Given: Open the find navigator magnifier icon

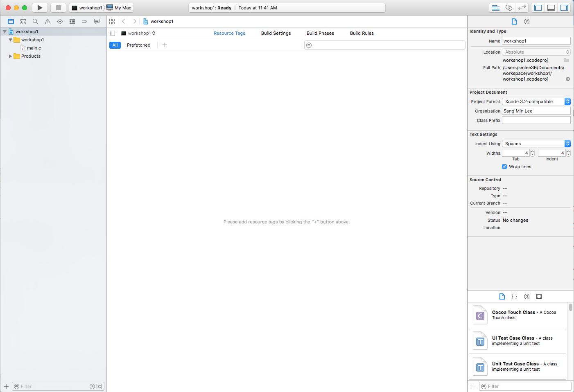Looking at the screenshot, I should [x=35, y=21].
